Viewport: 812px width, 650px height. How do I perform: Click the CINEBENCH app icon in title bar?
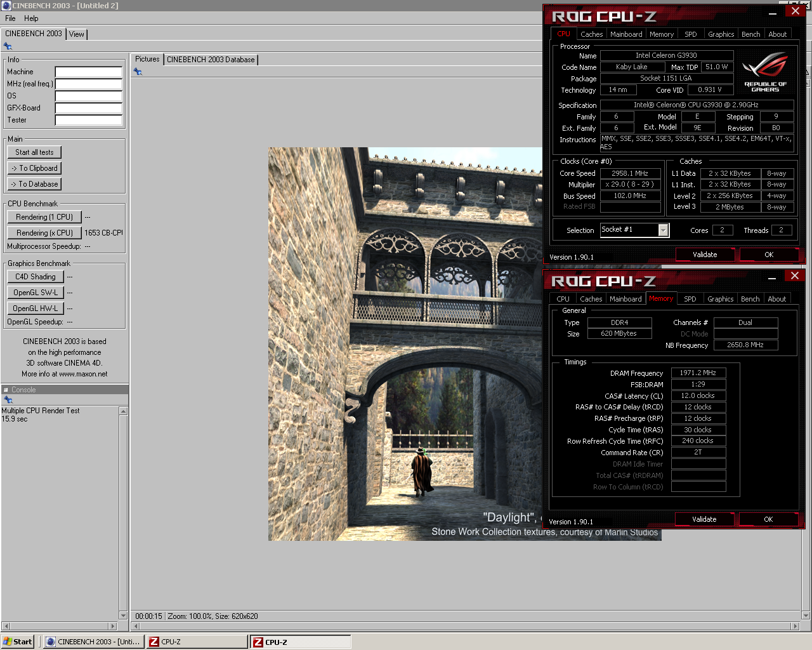click(6, 6)
